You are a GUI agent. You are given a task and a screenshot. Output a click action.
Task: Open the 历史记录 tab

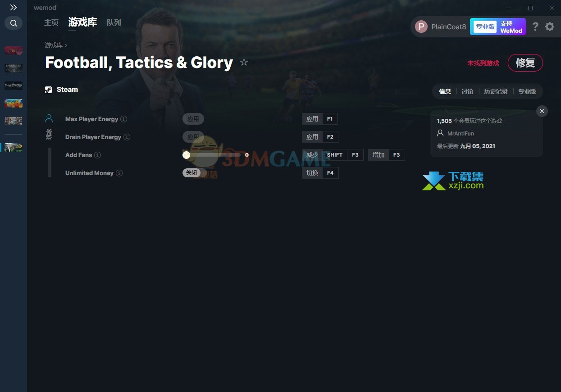[x=496, y=91]
